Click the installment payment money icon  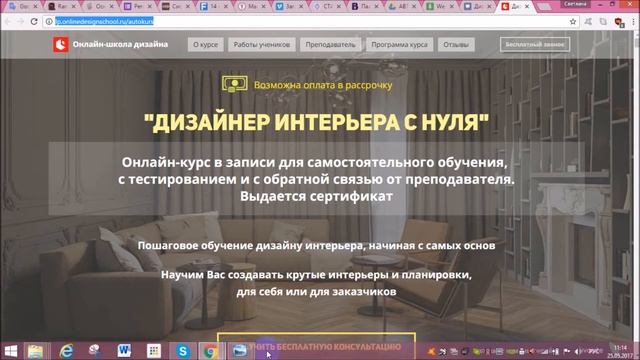point(235,84)
